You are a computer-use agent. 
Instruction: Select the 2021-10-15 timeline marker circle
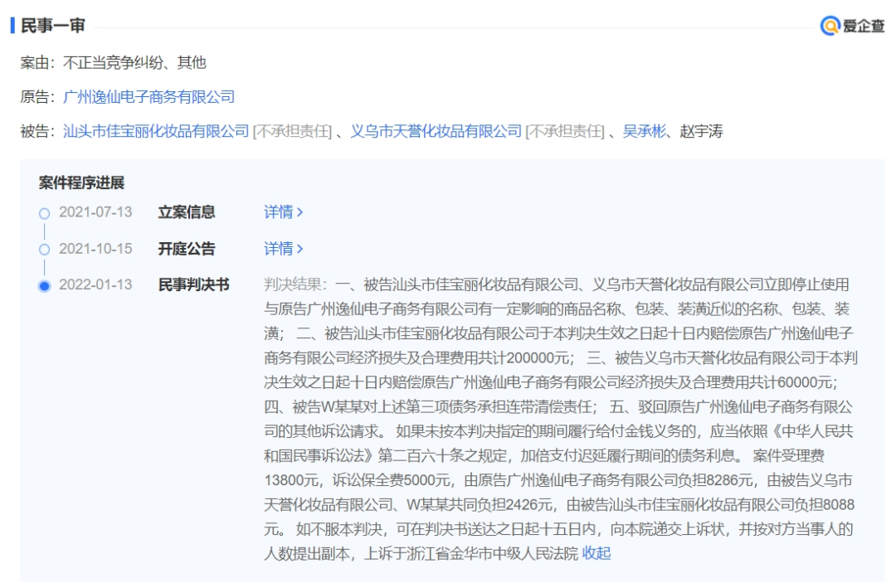(x=45, y=250)
